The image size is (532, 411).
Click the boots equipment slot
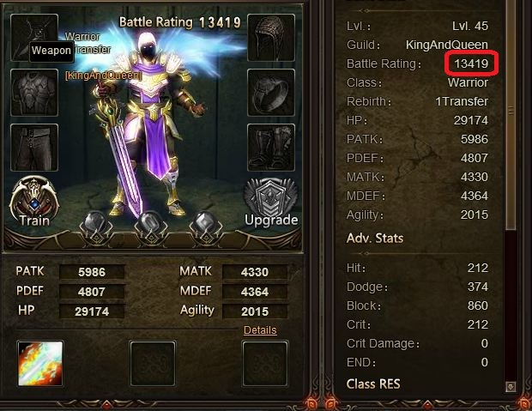click(271, 148)
